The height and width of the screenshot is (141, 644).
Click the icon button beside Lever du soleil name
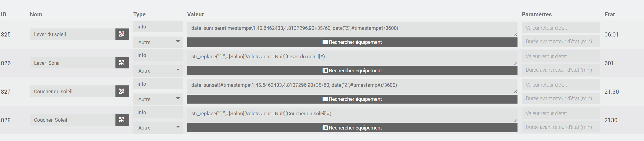click(122, 34)
